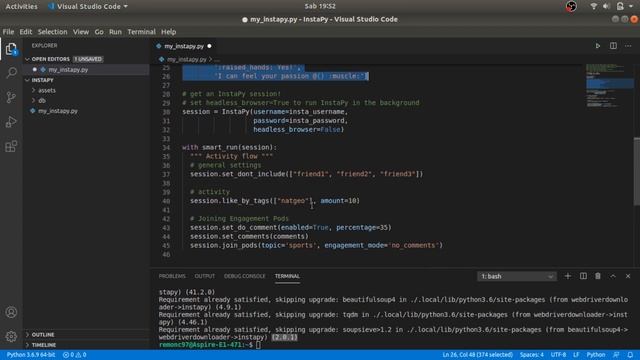Open the Run and Debug view
640x360 pixels.
point(11,122)
